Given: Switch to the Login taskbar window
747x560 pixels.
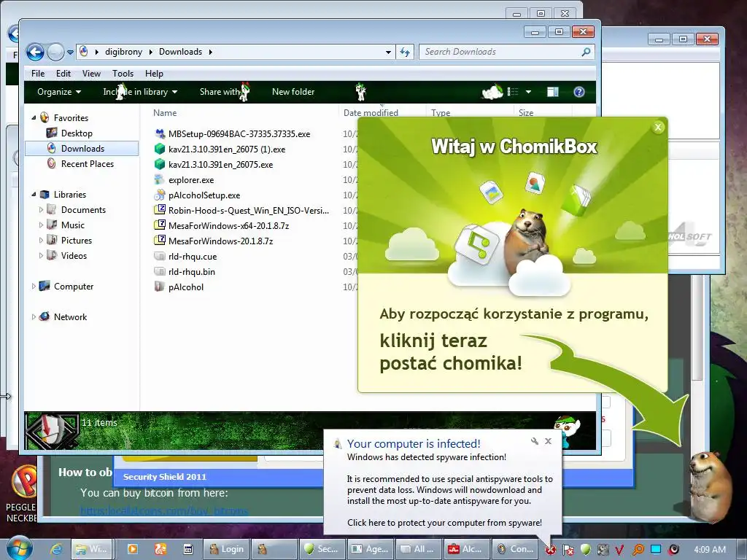Looking at the screenshot, I should 226,549.
